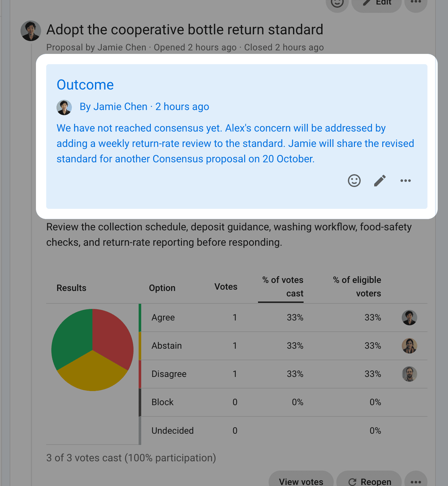The height and width of the screenshot is (486, 448).
Task: Open Jamie Chen's avatar beside proposal title
Action: pyautogui.click(x=31, y=31)
